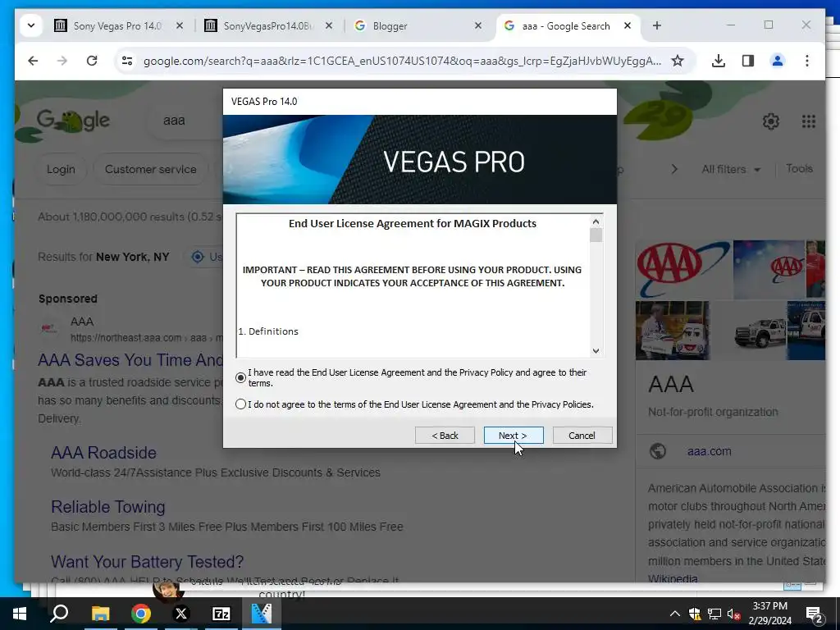Viewport: 840px width, 630px height.
Task: Open the tab search dropdown arrow
Action: pos(31,25)
